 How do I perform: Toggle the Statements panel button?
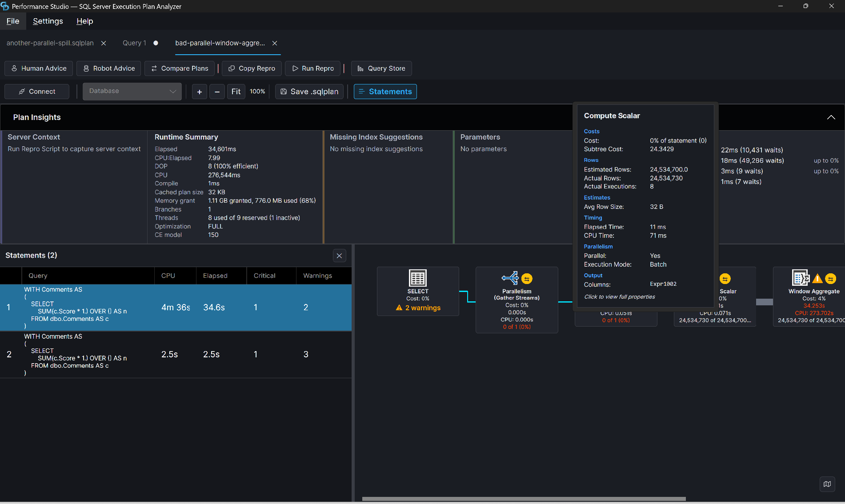pos(385,92)
